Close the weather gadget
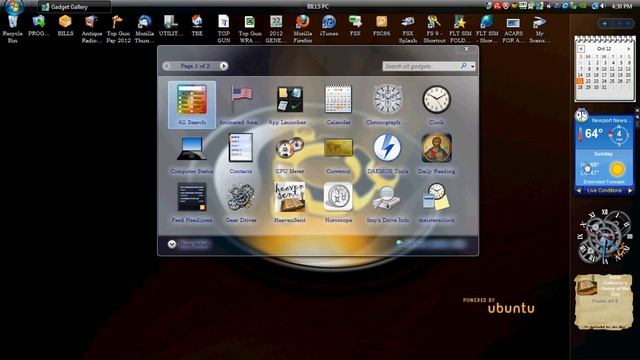 pos(637,111)
